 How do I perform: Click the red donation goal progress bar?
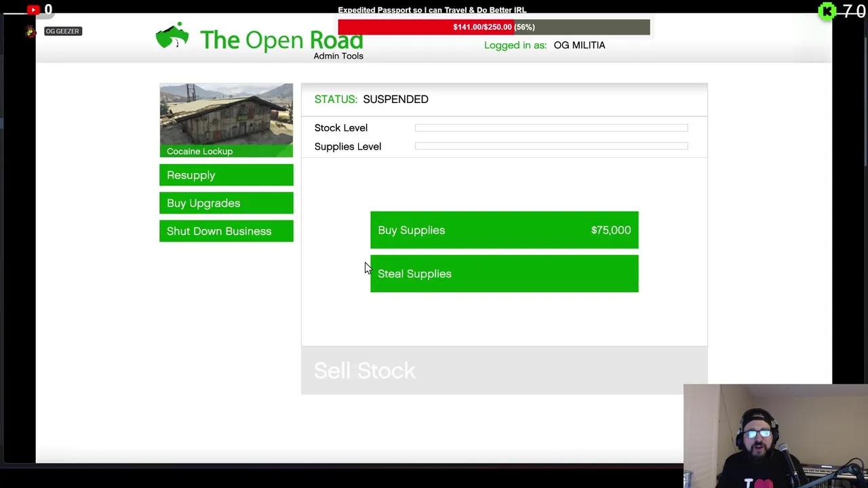tap(494, 27)
